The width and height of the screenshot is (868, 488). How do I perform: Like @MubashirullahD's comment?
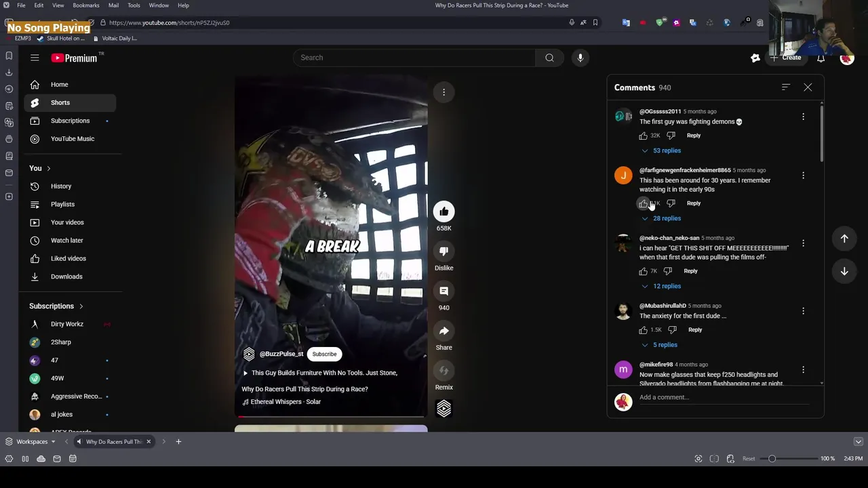tap(643, 330)
